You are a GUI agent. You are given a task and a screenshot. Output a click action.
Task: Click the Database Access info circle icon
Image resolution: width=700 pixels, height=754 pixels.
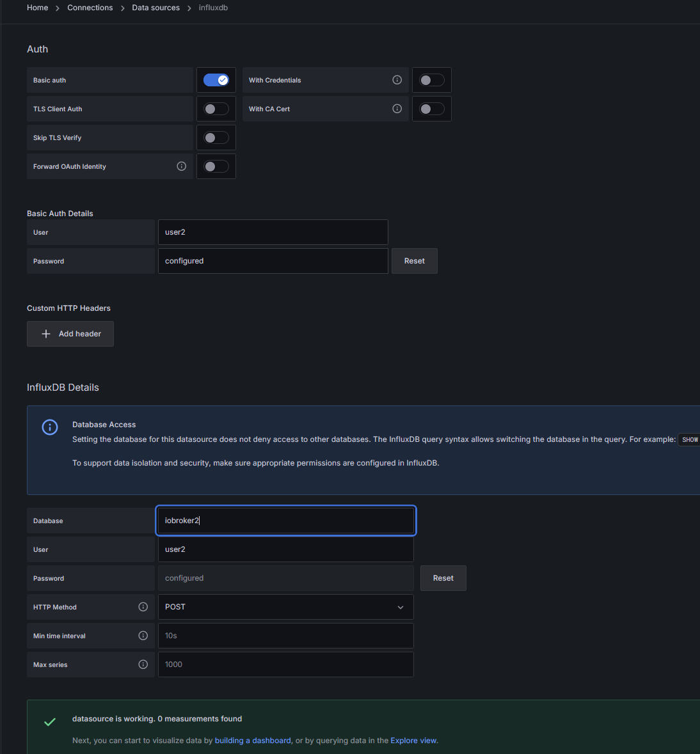(50, 427)
